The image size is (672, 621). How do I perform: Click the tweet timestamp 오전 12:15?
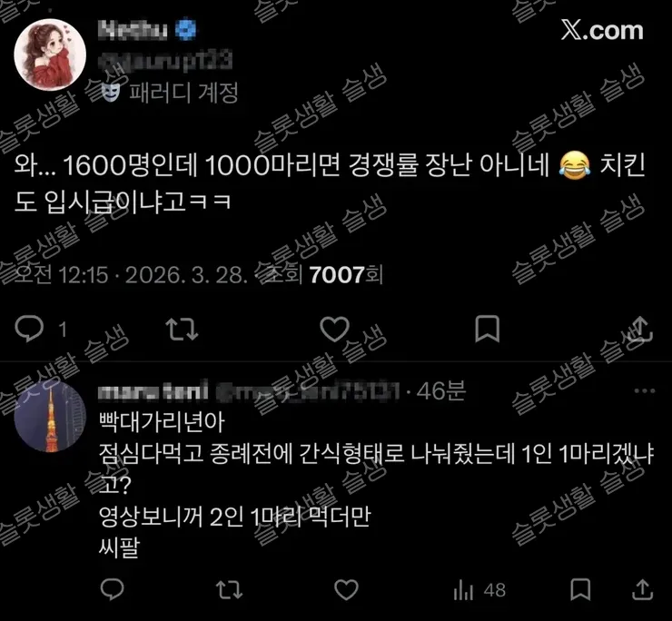tap(61, 275)
